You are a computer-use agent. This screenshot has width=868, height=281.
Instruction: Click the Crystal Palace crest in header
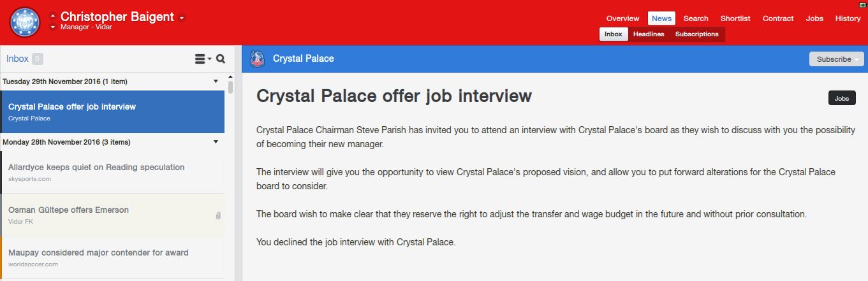coord(258,59)
